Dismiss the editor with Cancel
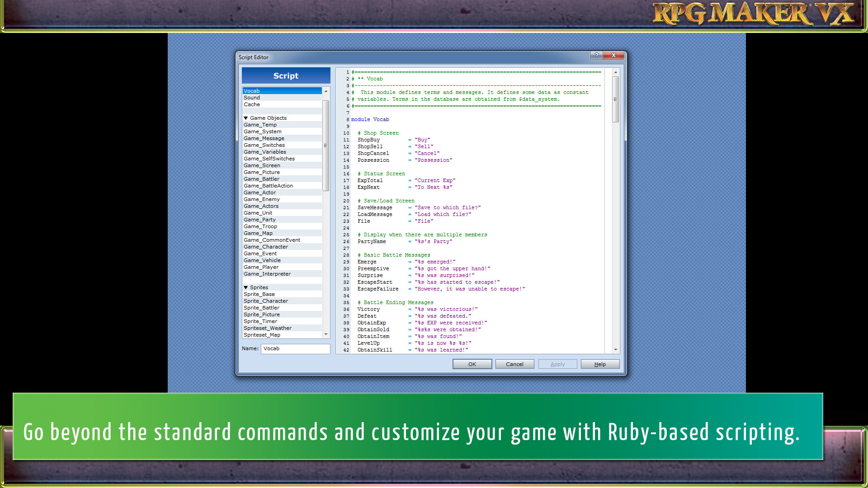868x488 pixels. [x=514, y=364]
